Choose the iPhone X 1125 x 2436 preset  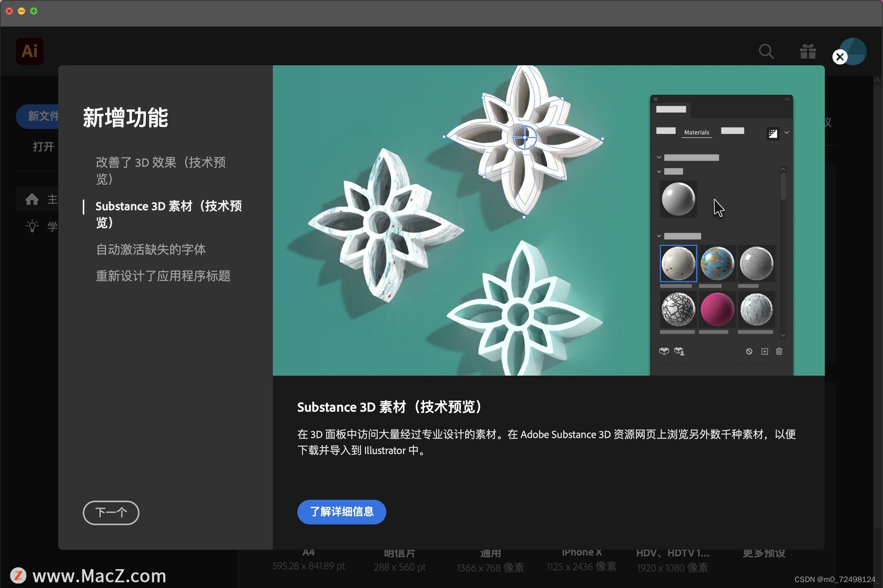click(581, 560)
